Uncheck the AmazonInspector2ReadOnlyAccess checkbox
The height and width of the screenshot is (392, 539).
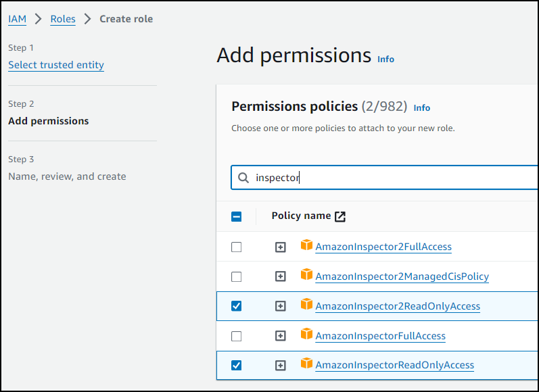click(x=236, y=305)
